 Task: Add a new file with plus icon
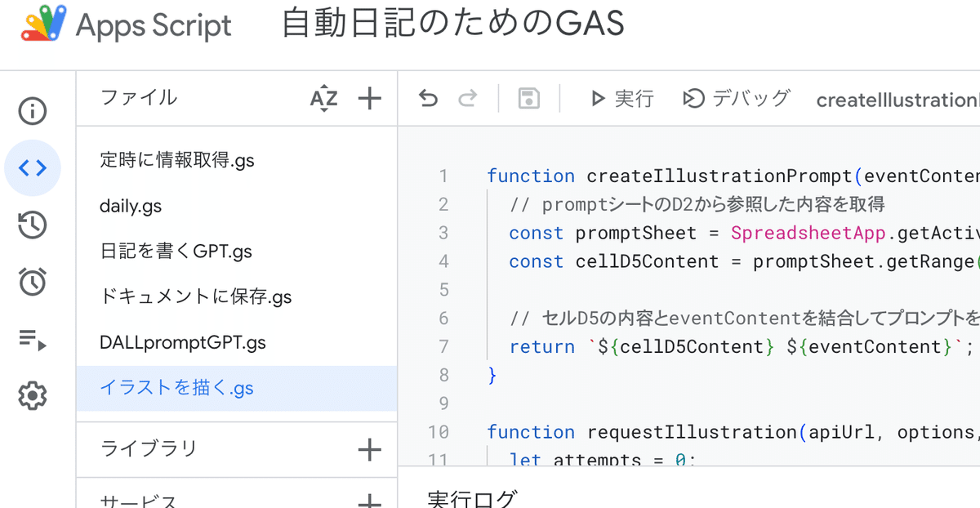(x=370, y=99)
